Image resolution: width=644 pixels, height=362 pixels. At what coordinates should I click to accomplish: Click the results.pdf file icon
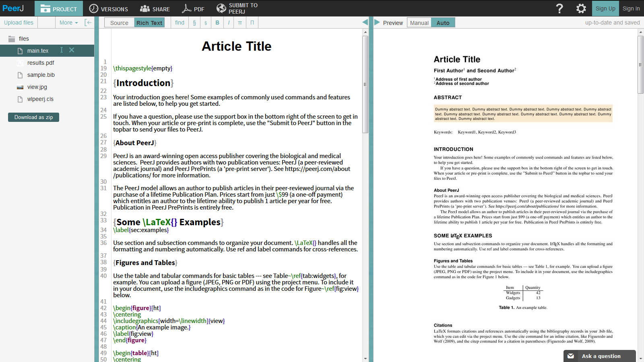pos(20,63)
